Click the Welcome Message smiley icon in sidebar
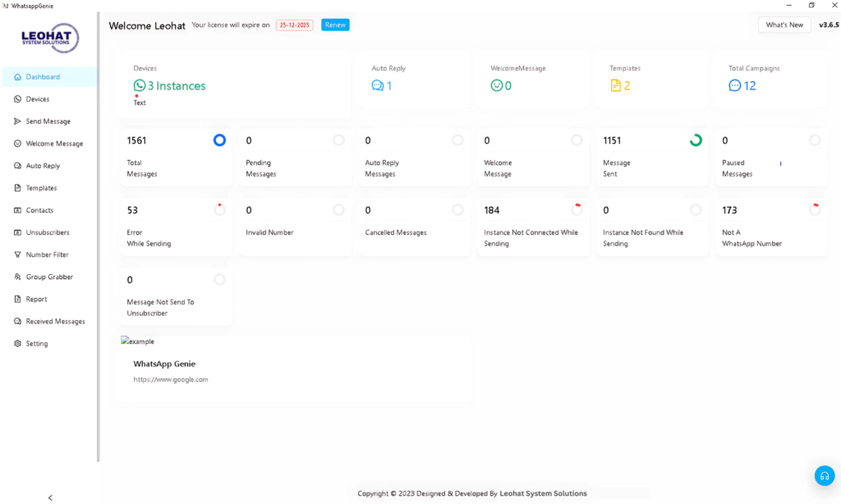 (18, 144)
